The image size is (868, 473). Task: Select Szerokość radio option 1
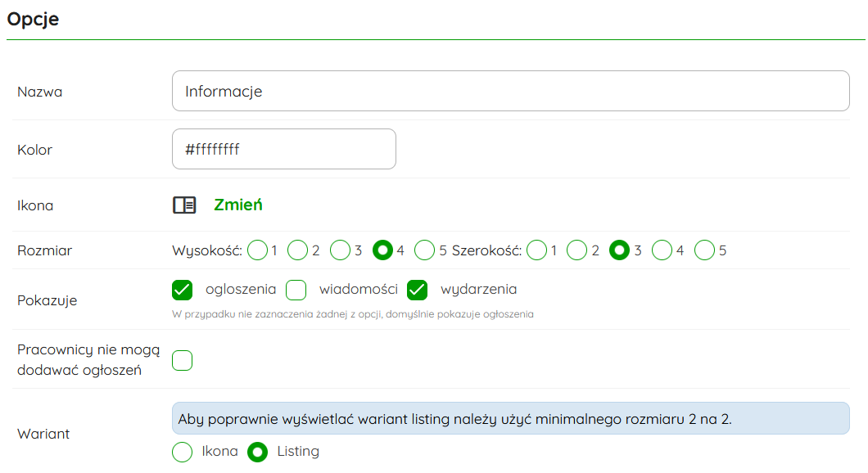pos(537,250)
